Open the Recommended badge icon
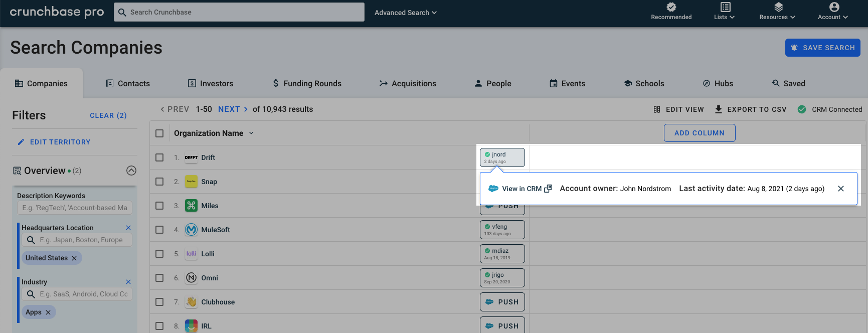The width and height of the screenshot is (868, 333). pos(671,7)
